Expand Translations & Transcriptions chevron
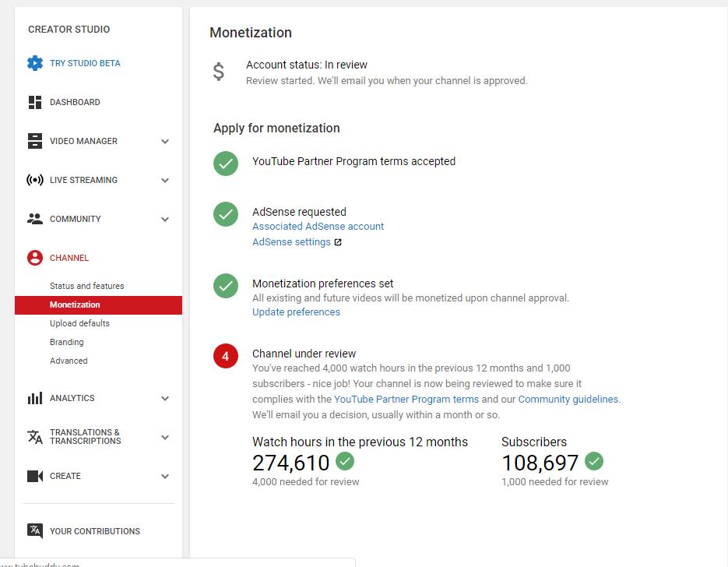The image size is (728, 567). coord(165,438)
